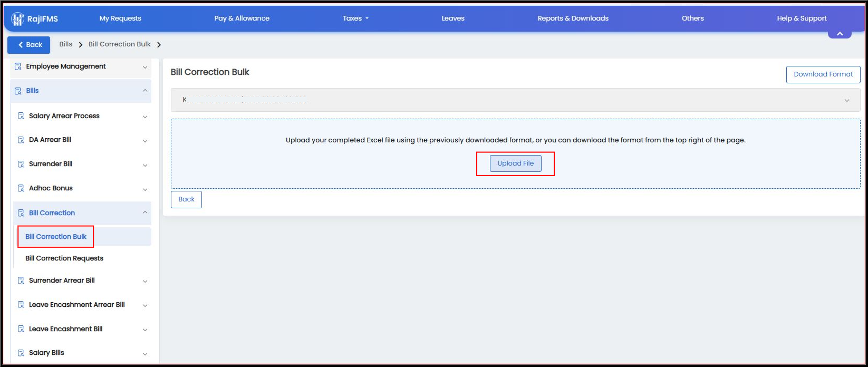The width and height of the screenshot is (868, 367).
Task: Click the Salary Bills row icon
Action: click(x=21, y=353)
